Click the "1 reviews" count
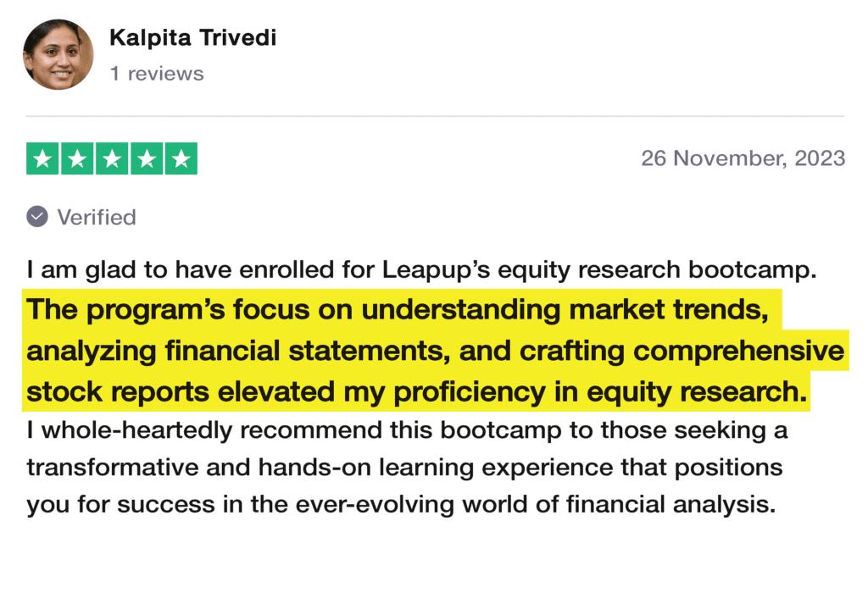This screenshot has width=868, height=593. 157,74
